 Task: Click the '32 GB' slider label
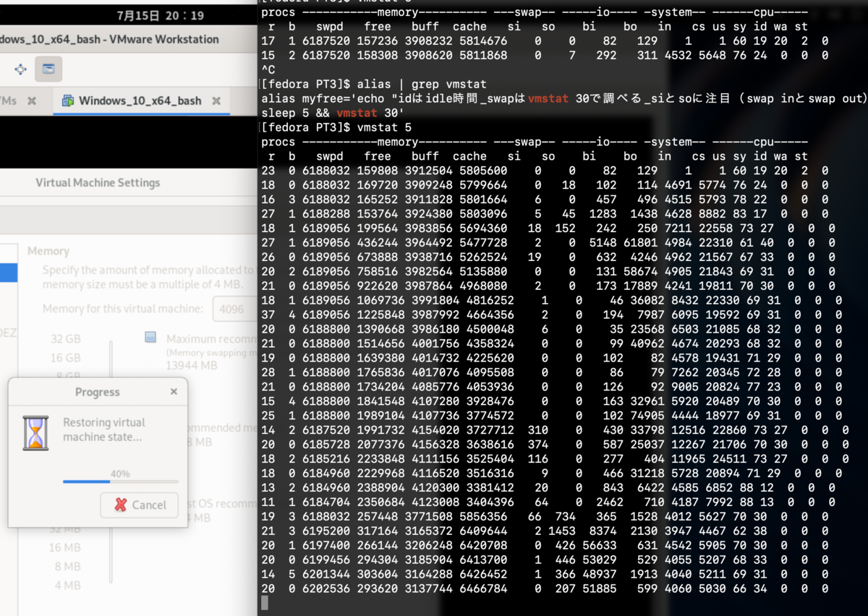point(66,339)
